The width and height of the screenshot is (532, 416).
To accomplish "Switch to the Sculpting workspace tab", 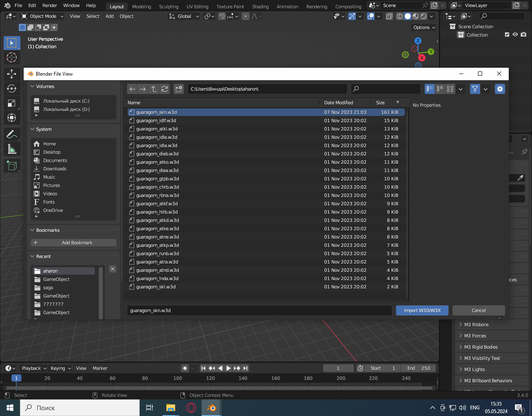I will (169, 7).
